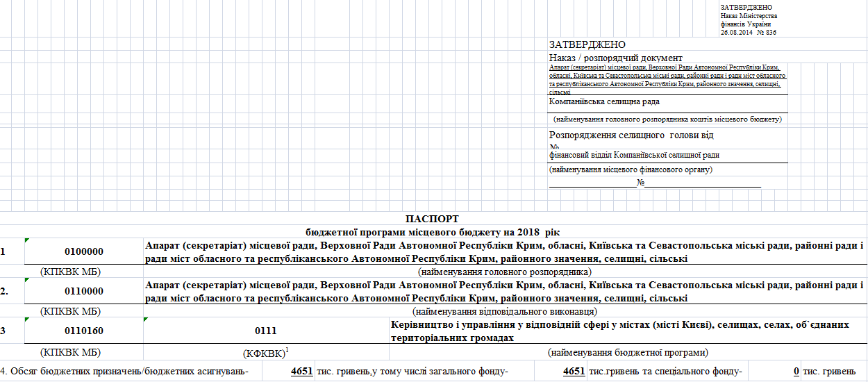Click the 'Керівництво і управління' program name cell

[628, 331]
